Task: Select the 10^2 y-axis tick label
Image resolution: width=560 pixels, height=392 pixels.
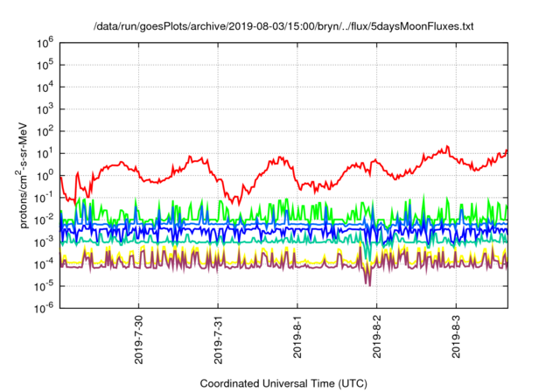Action: [x=45, y=132]
